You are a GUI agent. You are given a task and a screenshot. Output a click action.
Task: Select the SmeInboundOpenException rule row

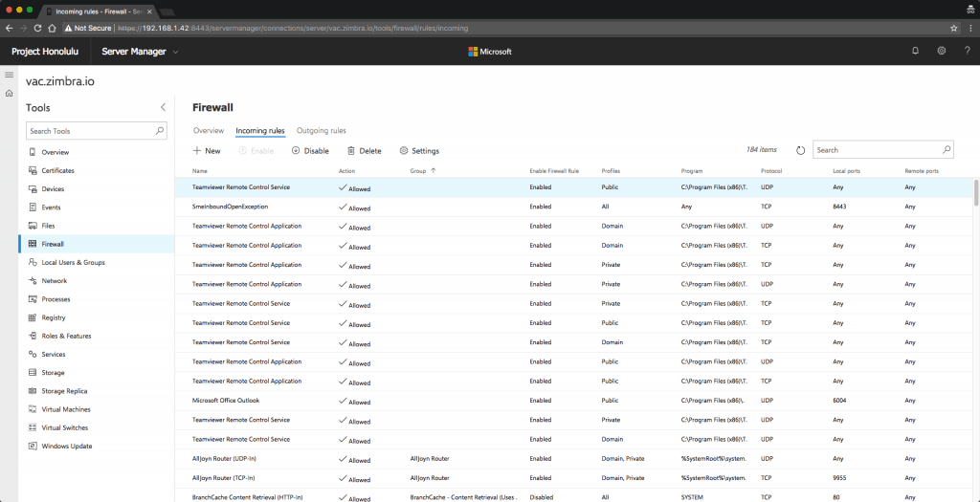click(574, 207)
